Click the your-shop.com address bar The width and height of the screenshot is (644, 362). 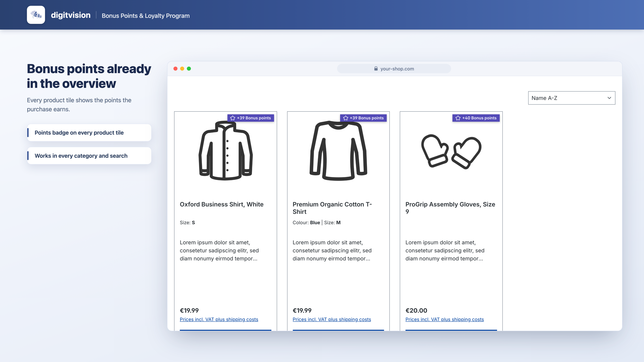coord(394,69)
